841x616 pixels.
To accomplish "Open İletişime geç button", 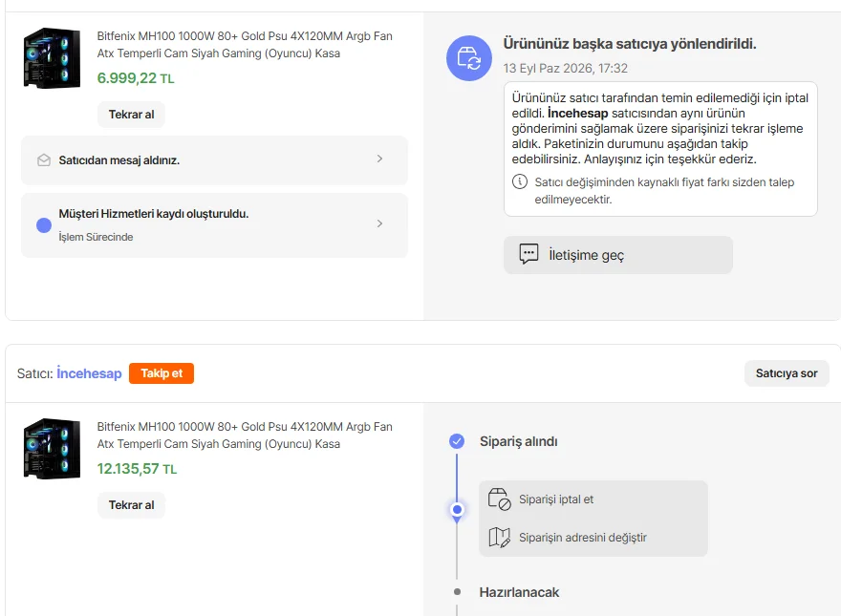I will (618, 255).
